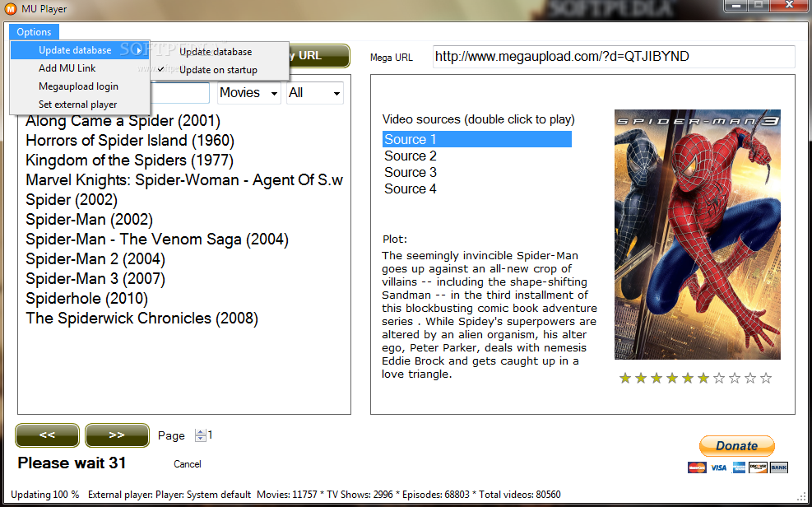The height and width of the screenshot is (507, 812).
Task: Expand the All filter dropdown
Action: 315,93
